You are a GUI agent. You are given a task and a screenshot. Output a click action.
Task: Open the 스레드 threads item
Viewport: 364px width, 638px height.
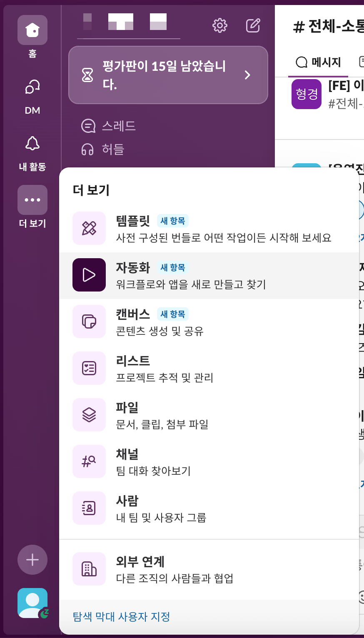109,126
